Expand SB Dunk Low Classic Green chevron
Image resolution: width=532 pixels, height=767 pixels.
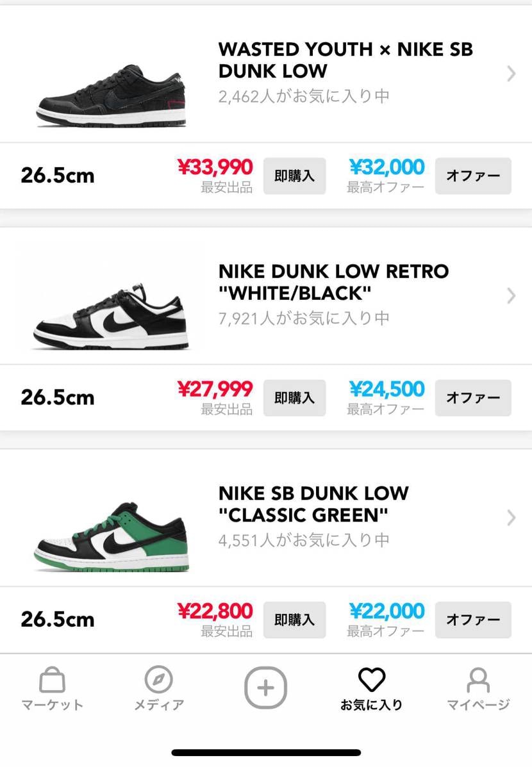[511, 518]
